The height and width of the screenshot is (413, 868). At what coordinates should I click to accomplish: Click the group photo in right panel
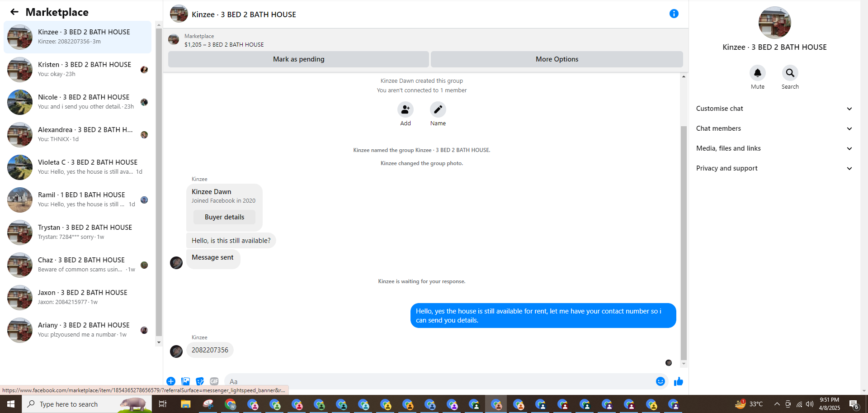point(774,23)
